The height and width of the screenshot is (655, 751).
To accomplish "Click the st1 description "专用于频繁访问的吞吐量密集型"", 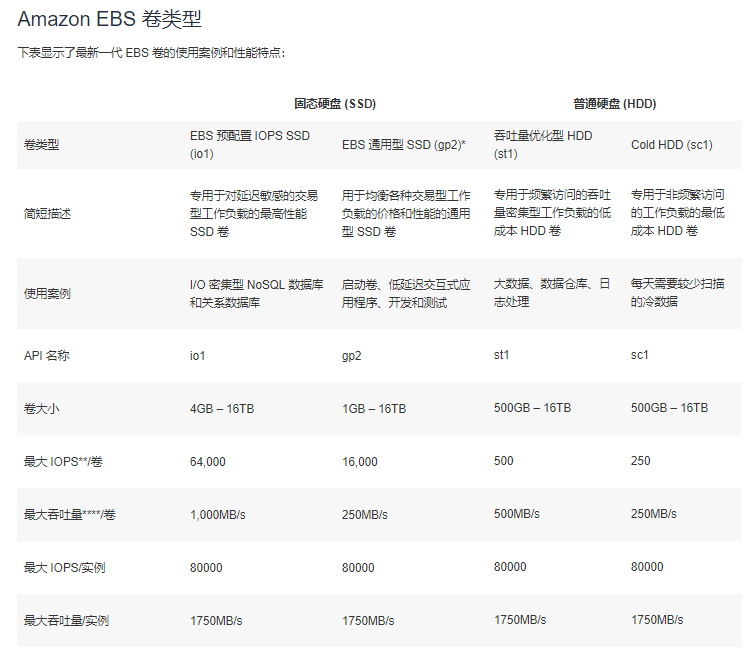I will coord(552,213).
